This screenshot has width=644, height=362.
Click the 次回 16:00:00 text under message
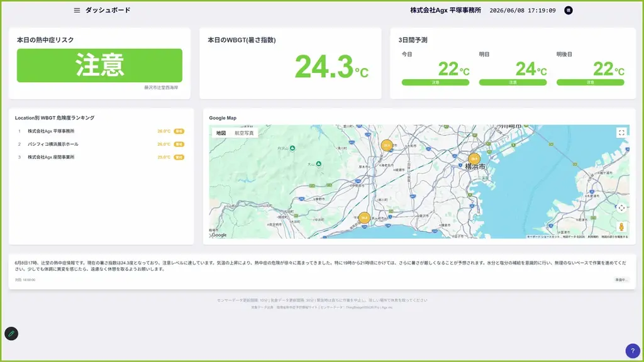point(25,280)
